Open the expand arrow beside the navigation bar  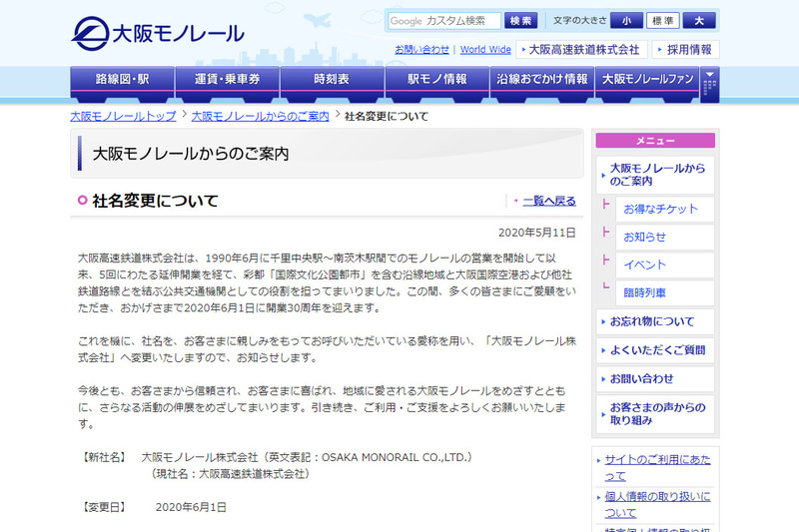pos(709,84)
